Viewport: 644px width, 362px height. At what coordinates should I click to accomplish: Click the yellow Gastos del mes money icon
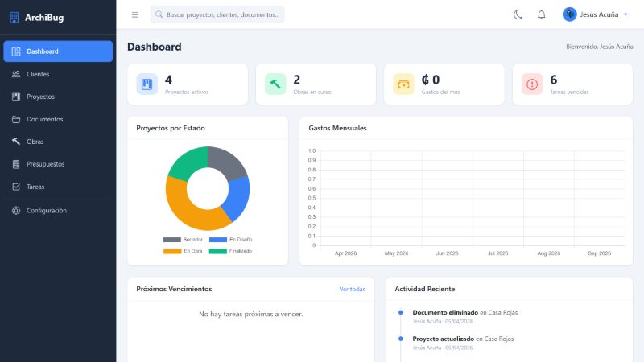404,84
